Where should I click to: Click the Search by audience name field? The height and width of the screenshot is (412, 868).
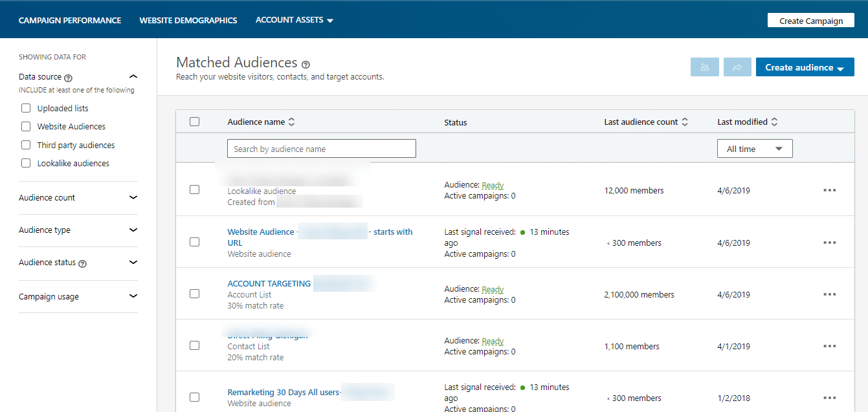click(x=321, y=149)
